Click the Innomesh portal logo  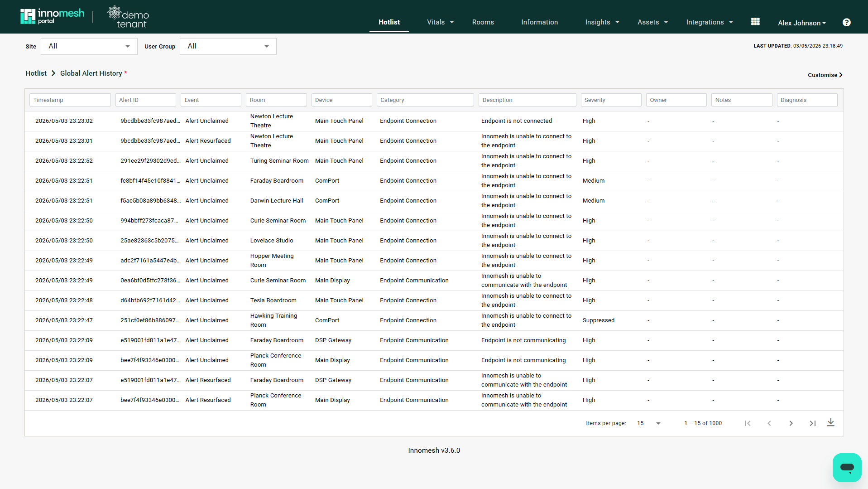(x=52, y=16)
